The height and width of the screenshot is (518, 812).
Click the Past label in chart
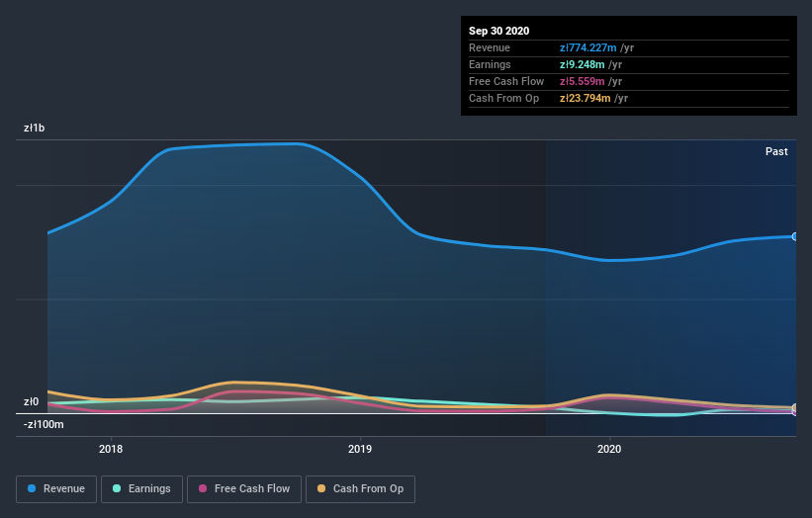(x=776, y=151)
